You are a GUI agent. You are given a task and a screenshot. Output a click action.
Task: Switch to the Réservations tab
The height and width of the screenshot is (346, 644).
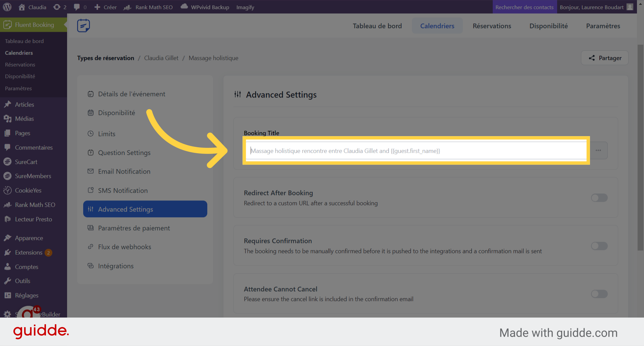[492, 26]
